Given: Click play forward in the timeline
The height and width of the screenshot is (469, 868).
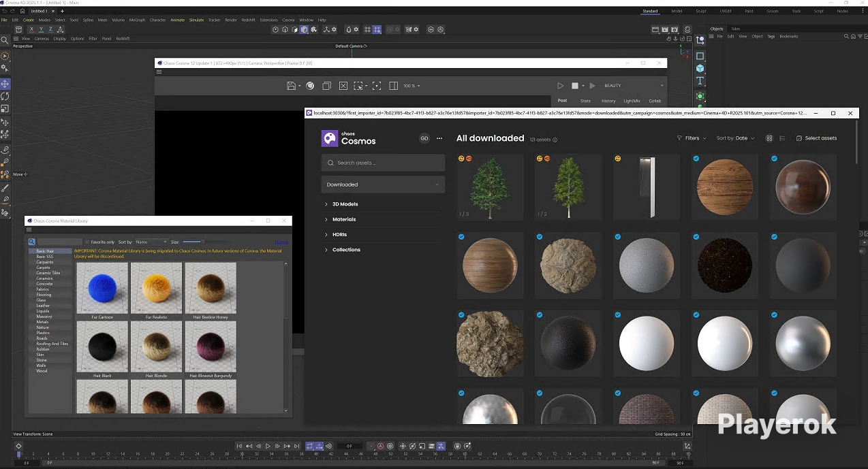Looking at the screenshot, I should (x=268, y=447).
